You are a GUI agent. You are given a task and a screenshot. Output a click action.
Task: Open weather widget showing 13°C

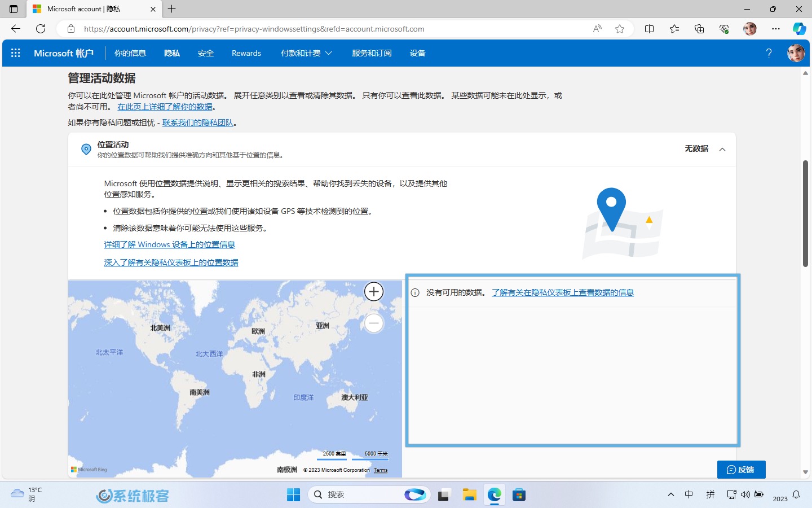point(27,494)
